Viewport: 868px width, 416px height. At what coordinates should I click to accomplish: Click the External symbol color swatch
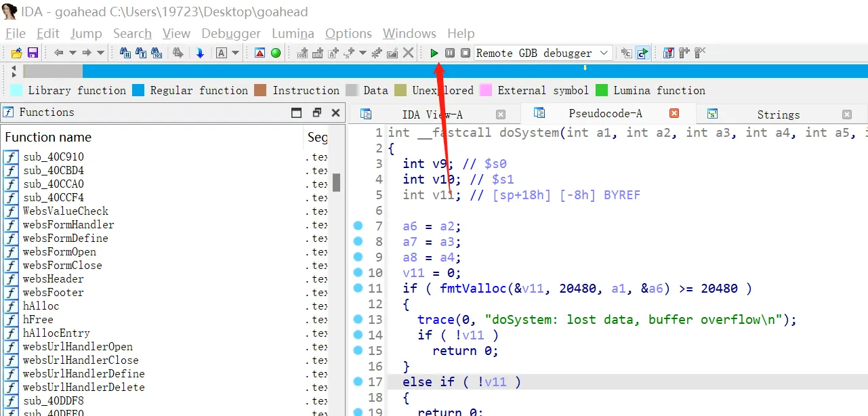tap(486, 90)
